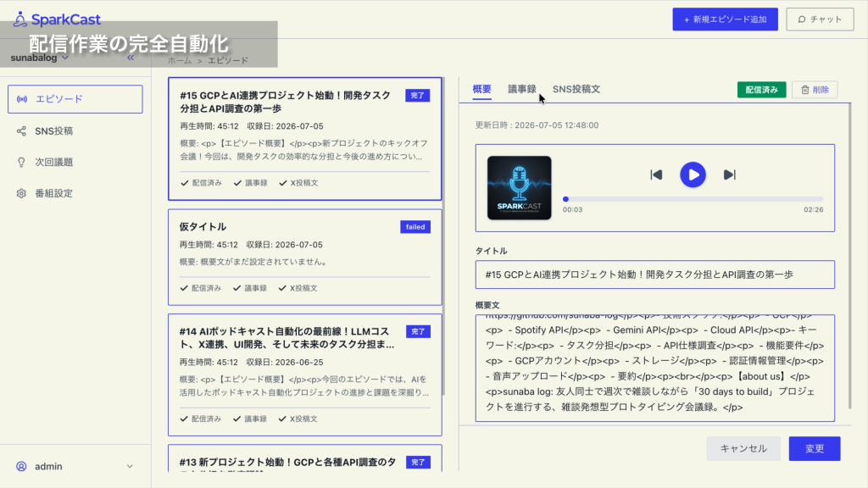Skip to previous track in player

pos(657,175)
